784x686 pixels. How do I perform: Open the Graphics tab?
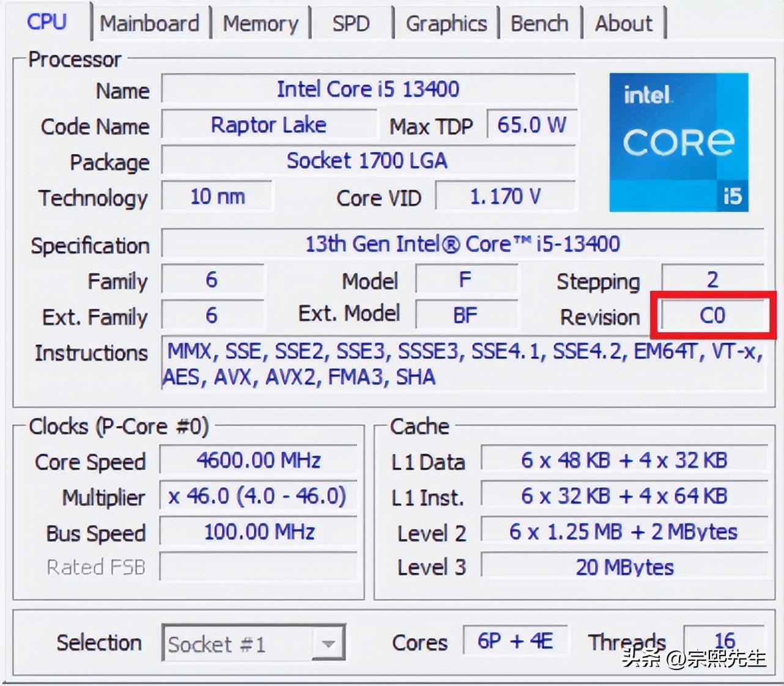tap(446, 23)
